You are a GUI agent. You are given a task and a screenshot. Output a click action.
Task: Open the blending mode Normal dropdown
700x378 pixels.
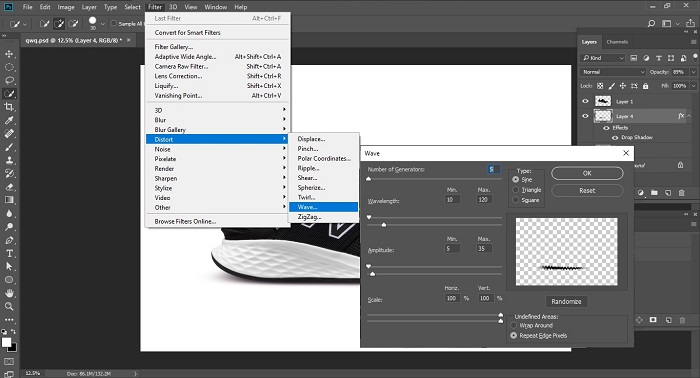[x=613, y=72]
